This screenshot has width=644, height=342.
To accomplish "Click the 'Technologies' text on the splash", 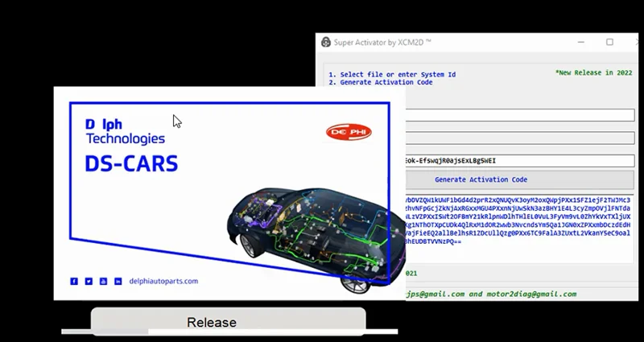I will 126,138.
